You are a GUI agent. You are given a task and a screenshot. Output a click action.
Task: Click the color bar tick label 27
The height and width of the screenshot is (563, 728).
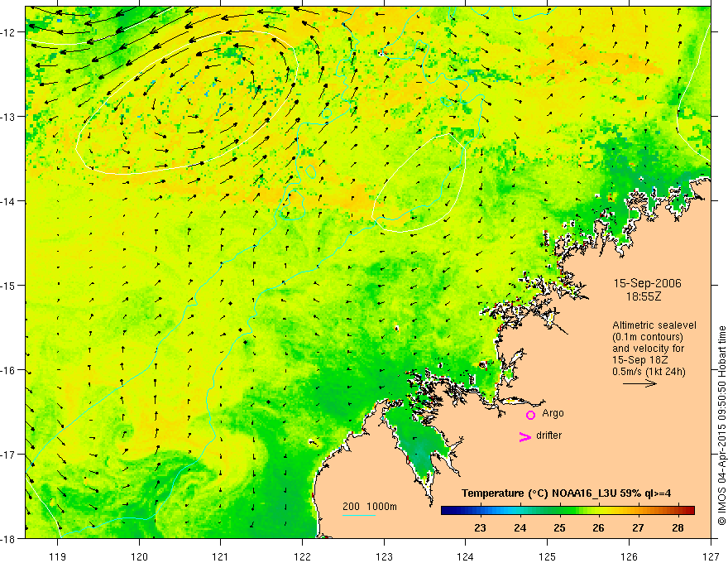tap(638, 527)
